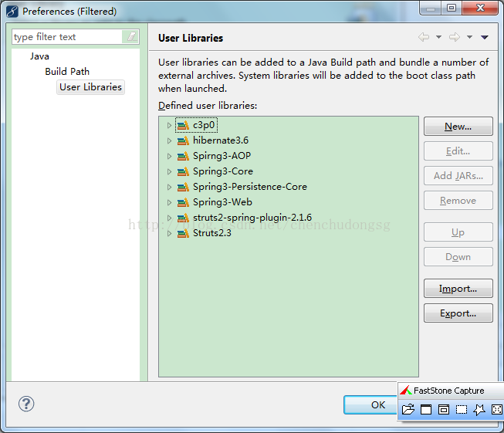Click the Spirng3-AOP library icon
This screenshot has width=504, height=433.
coord(183,156)
